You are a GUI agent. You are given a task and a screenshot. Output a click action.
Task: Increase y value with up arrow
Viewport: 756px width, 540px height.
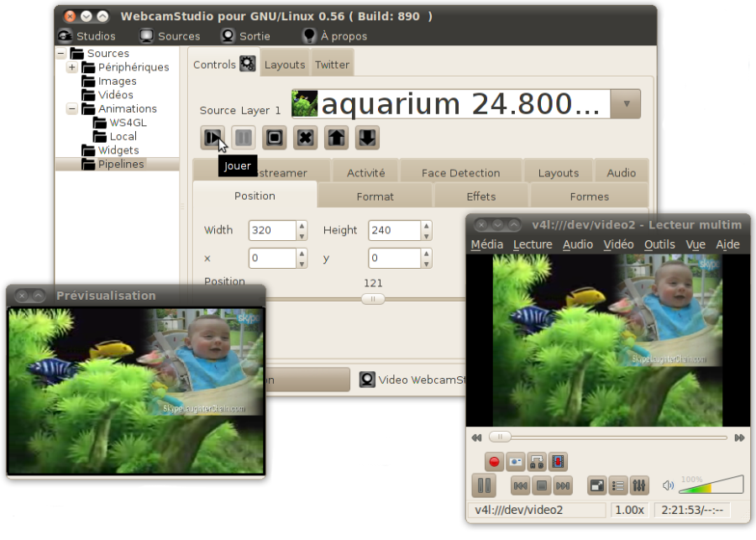(426, 253)
